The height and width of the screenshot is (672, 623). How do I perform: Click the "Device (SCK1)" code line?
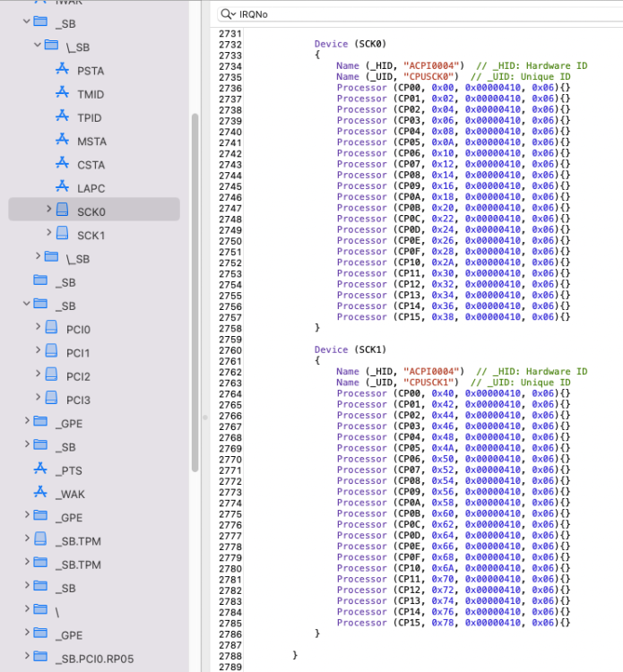point(350,349)
